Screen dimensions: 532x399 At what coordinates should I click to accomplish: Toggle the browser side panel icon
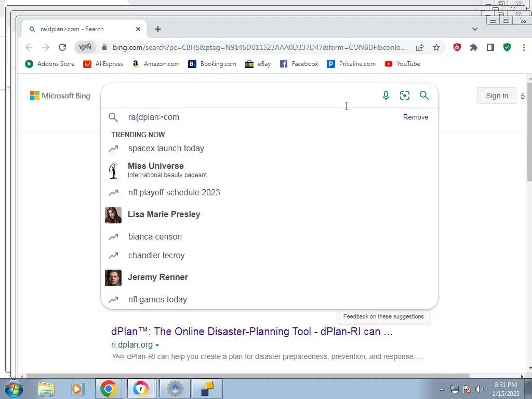pos(490,47)
